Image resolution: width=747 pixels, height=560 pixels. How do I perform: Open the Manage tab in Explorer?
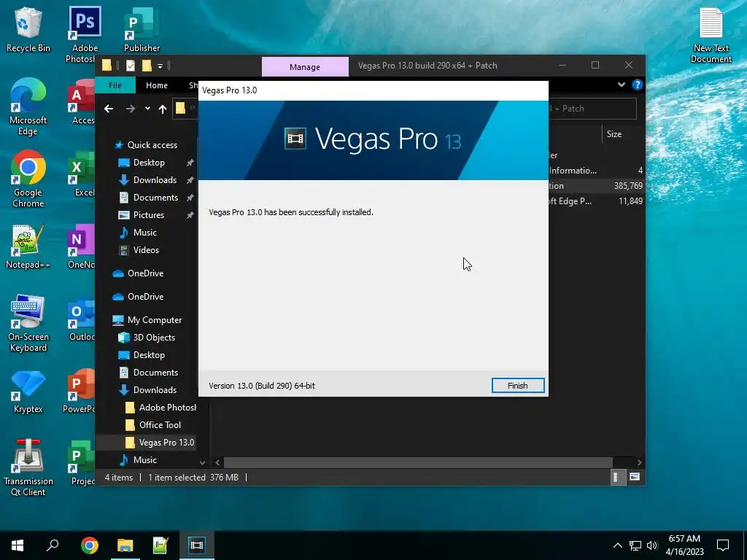pos(305,67)
